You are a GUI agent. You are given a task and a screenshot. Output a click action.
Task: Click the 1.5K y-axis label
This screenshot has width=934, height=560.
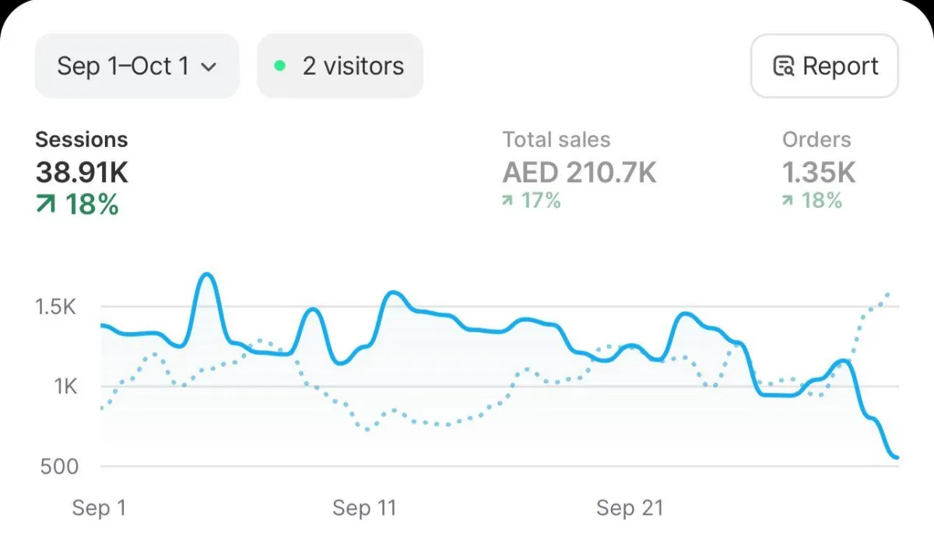coord(55,306)
